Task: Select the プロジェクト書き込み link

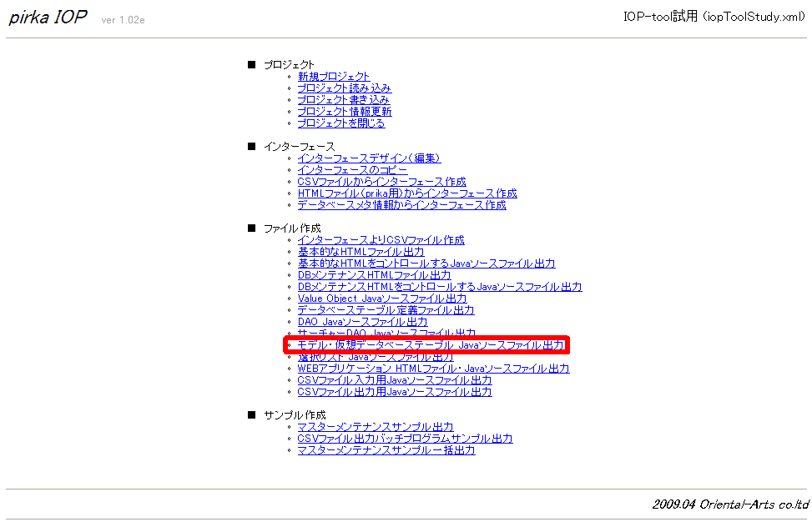Action: (343, 100)
